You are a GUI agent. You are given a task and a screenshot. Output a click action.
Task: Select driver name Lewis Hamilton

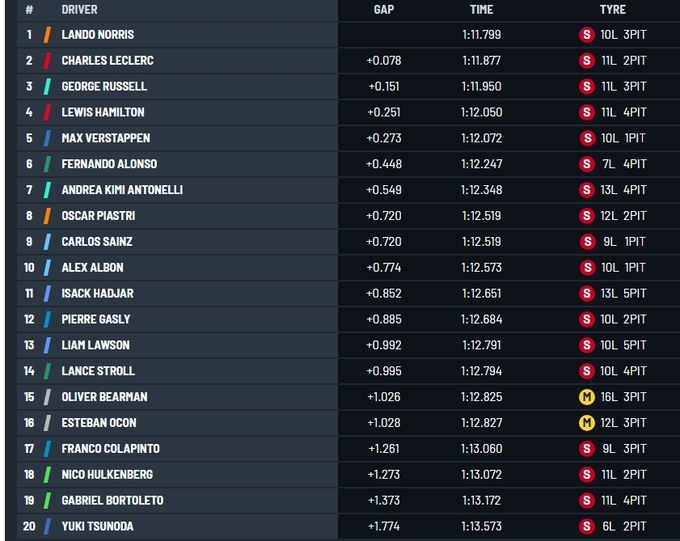click(x=103, y=113)
